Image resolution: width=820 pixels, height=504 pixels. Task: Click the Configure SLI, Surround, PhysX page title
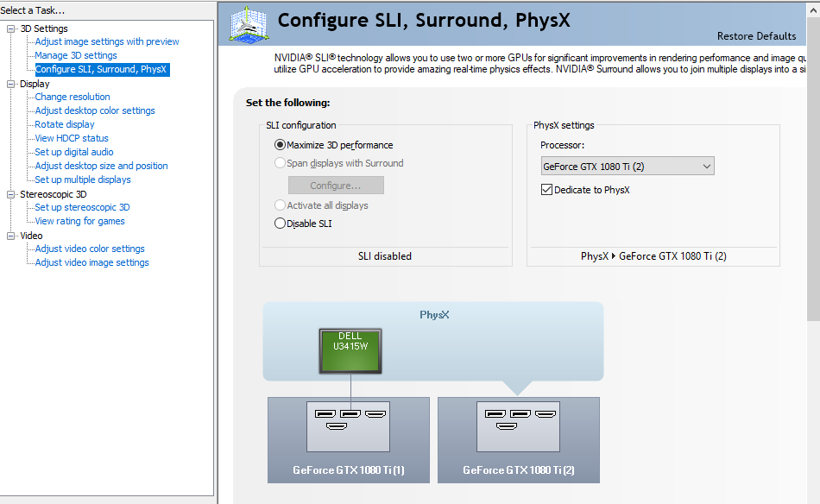tap(424, 21)
